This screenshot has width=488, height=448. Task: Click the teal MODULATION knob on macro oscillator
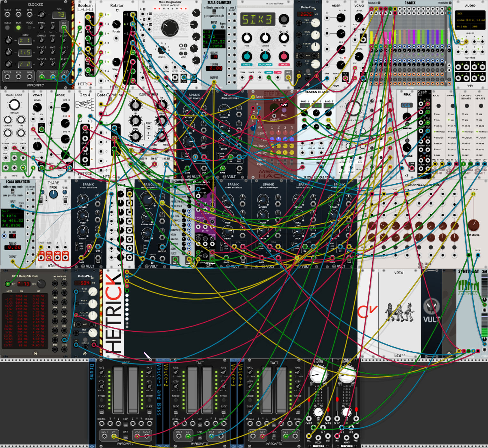[265, 57]
